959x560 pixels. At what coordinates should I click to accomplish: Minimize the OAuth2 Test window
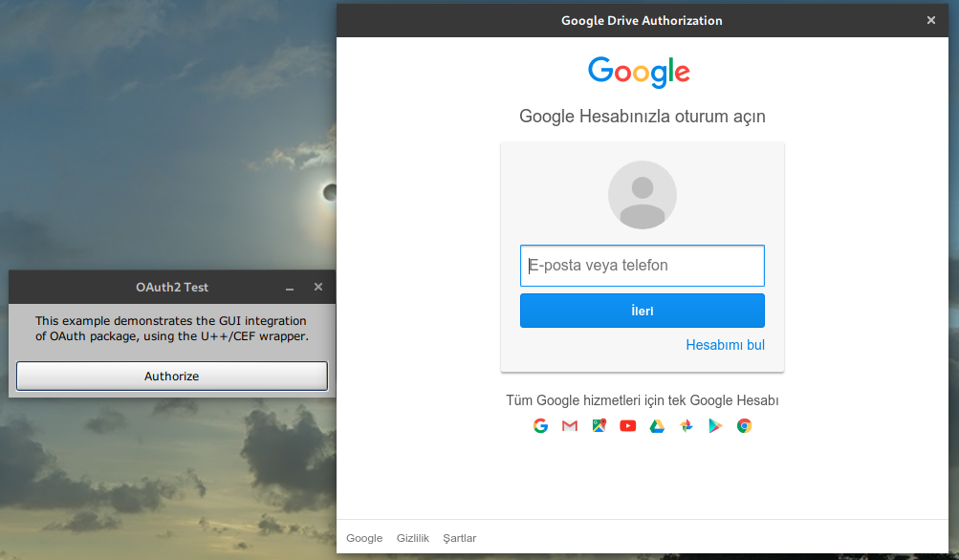click(290, 287)
